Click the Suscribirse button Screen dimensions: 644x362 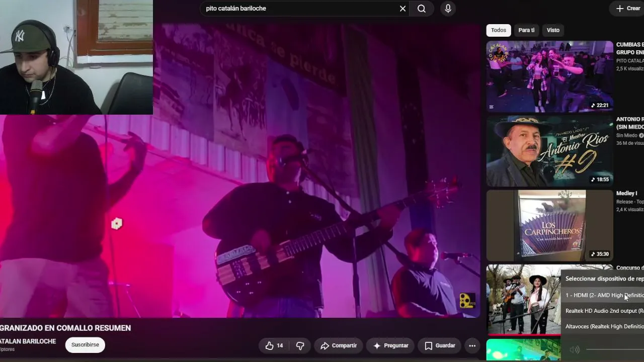click(85, 345)
